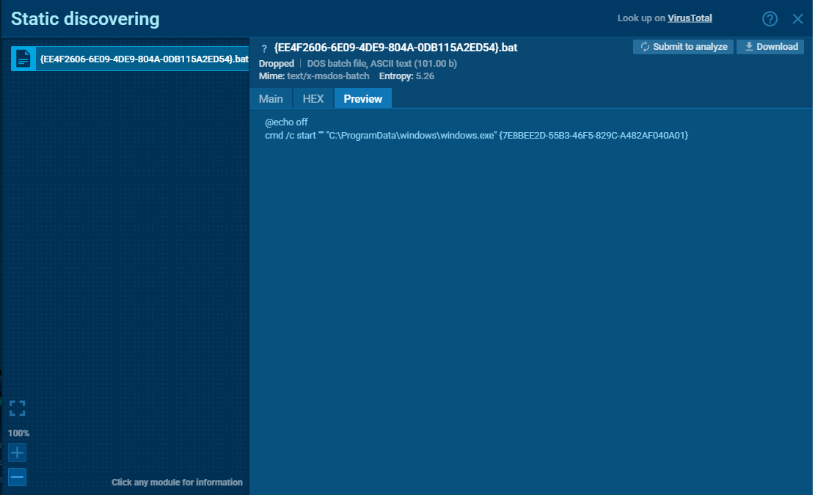Toggle fullscreen view icon
813x495 pixels.
pos(17,408)
